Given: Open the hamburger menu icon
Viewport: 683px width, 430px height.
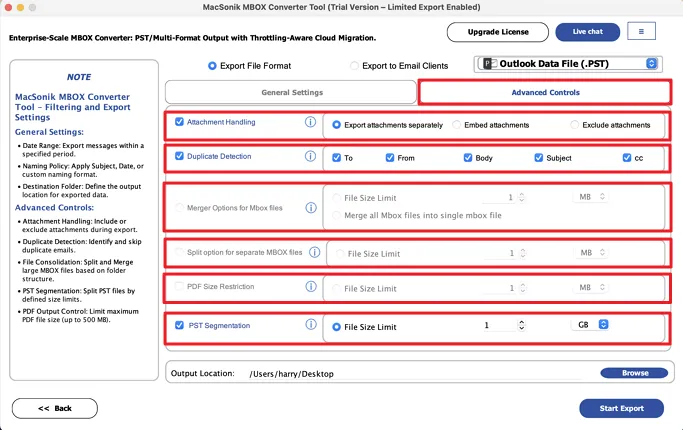Looking at the screenshot, I should point(641,31).
